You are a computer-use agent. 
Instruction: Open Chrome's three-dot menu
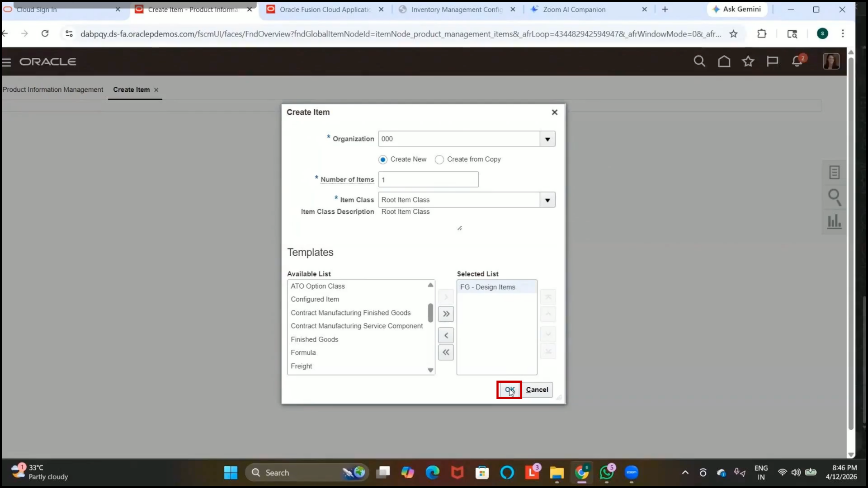[x=843, y=33]
